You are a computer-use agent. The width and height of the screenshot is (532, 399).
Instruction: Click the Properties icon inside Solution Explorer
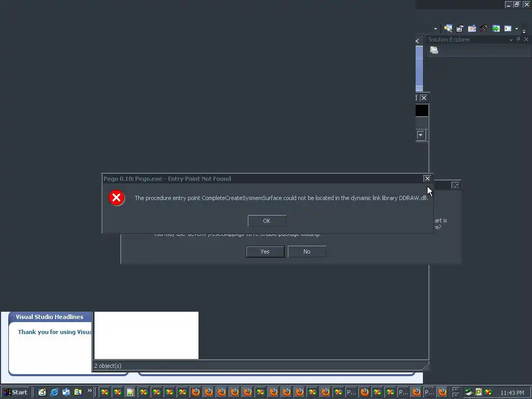point(434,50)
